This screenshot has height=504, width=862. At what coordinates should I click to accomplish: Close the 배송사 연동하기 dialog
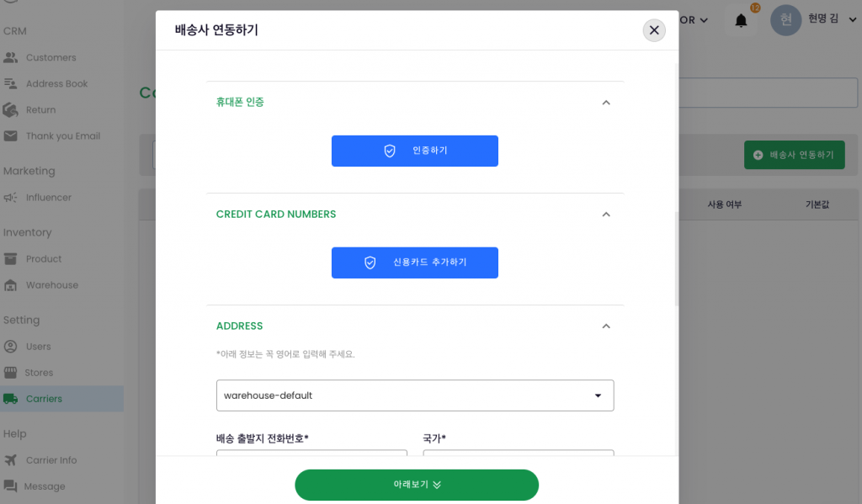654,30
